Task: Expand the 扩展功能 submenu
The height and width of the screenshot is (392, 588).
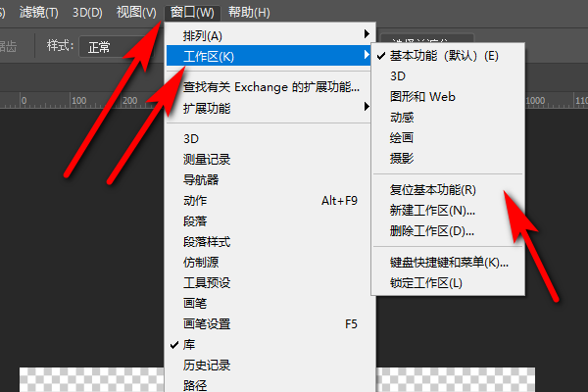Action: click(x=269, y=109)
